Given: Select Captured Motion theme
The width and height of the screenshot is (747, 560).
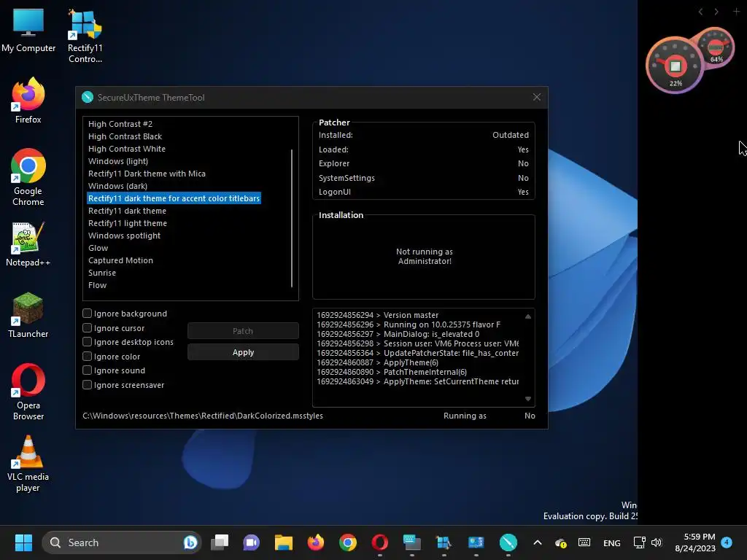Looking at the screenshot, I should (x=120, y=260).
